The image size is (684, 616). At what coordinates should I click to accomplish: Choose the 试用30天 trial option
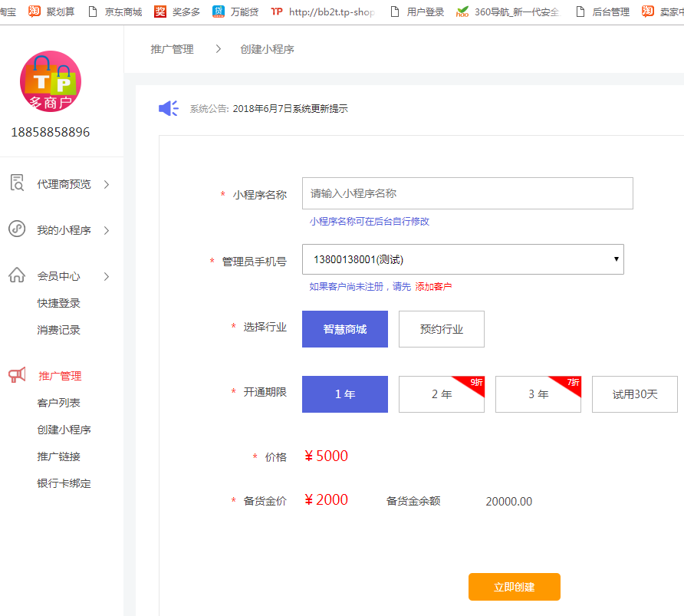pyautogui.click(x=635, y=394)
